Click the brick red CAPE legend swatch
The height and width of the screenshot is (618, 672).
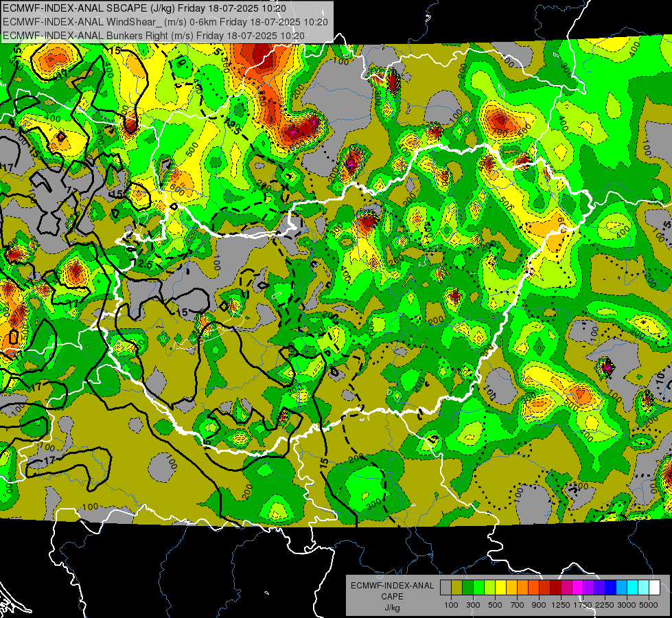[x=545, y=588]
